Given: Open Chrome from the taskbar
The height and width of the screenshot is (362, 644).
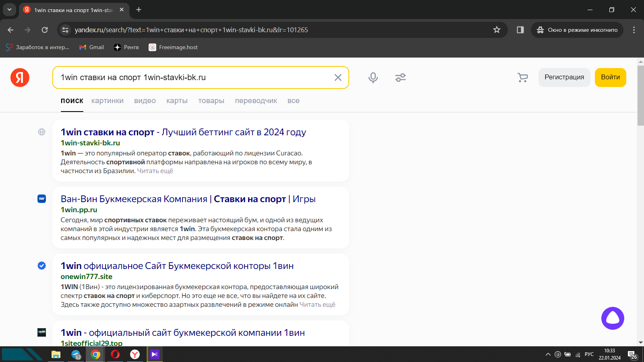Looking at the screenshot, I should point(95,354).
